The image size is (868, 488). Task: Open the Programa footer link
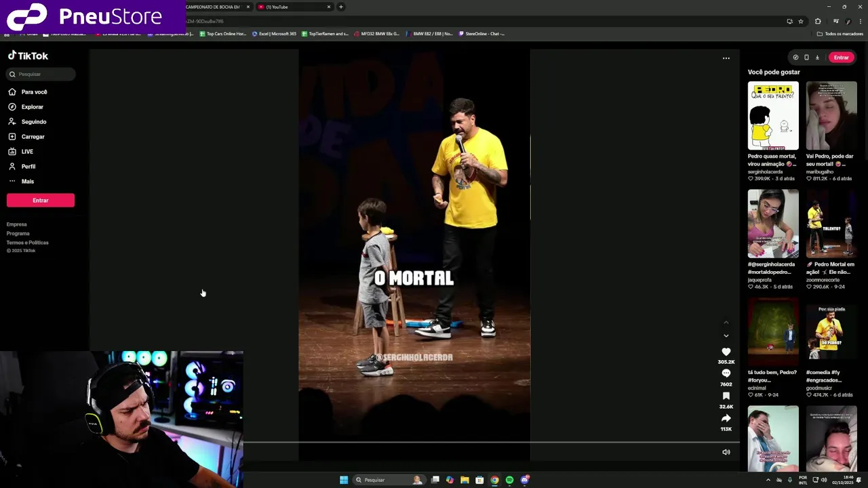18,233
